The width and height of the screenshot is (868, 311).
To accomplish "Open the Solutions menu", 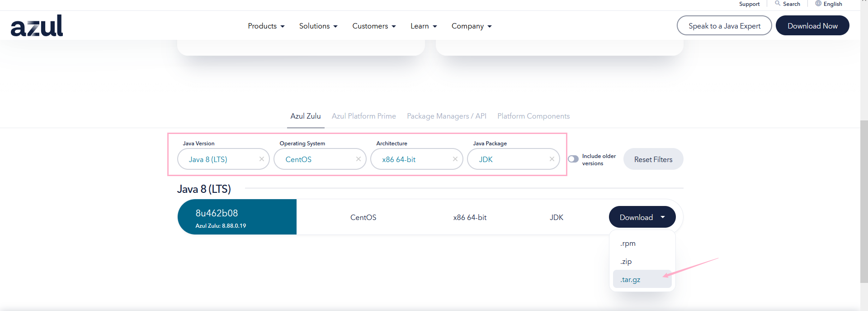I will tap(318, 26).
